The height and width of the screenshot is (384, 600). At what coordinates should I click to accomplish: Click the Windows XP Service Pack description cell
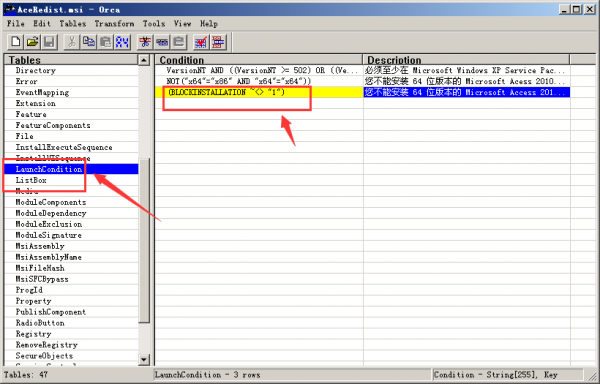pyautogui.click(x=466, y=70)
